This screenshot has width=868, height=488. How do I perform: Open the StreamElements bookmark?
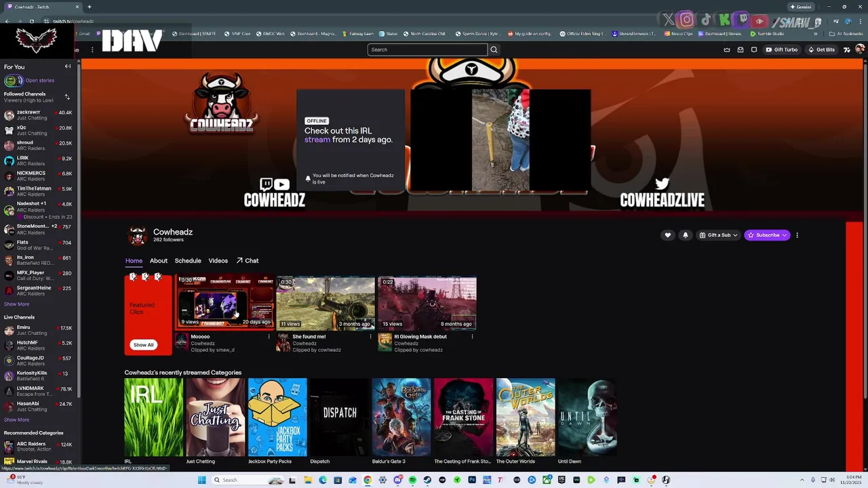pyautogui.click(x=634, y=33)
